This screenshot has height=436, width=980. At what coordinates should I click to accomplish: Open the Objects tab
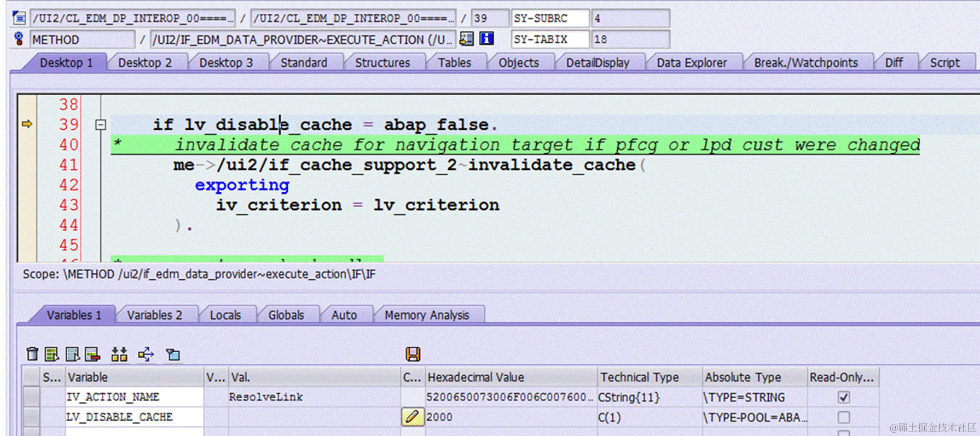[518, 62]
